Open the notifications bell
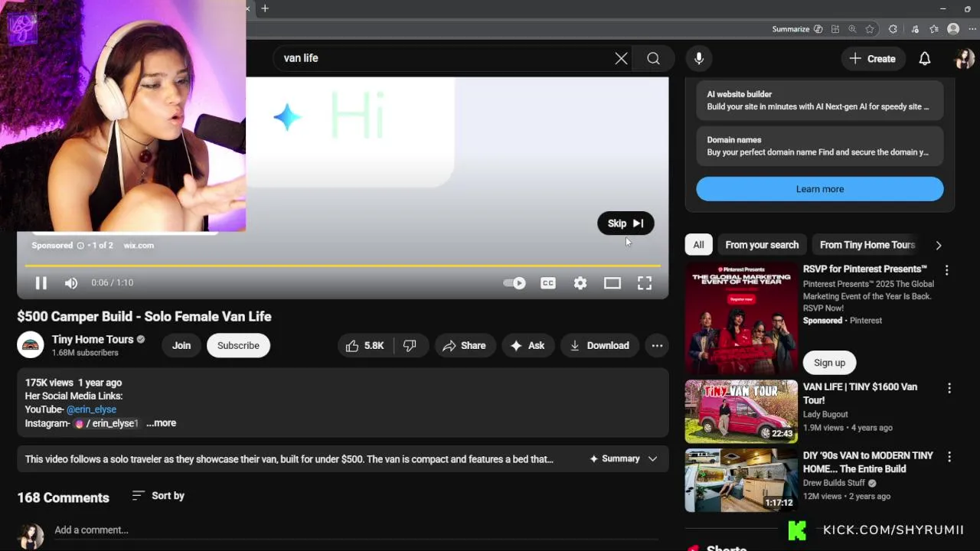980x551 pixels. [x=925, y=58]
